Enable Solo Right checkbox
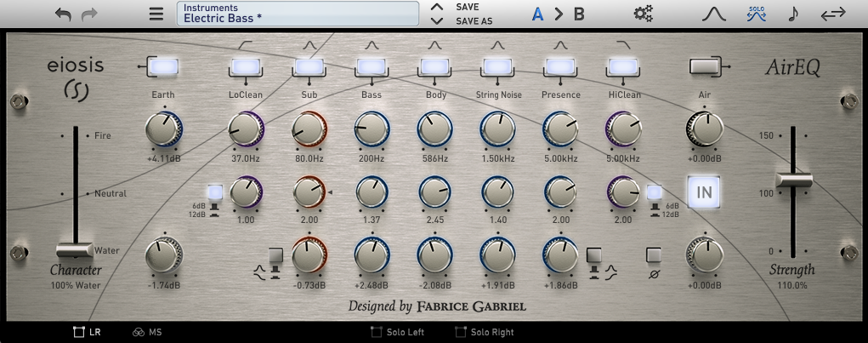868x343 pixels. coord(485,333)
